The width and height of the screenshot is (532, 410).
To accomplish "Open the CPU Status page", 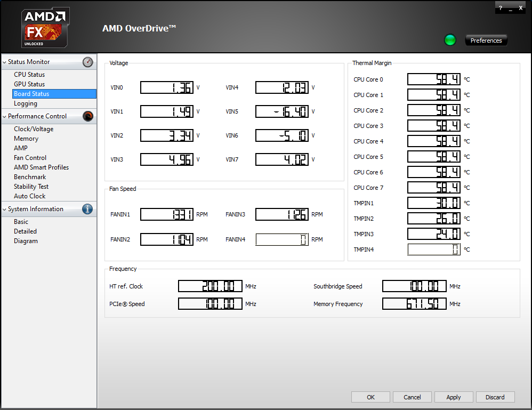I will tap(29, 75).
